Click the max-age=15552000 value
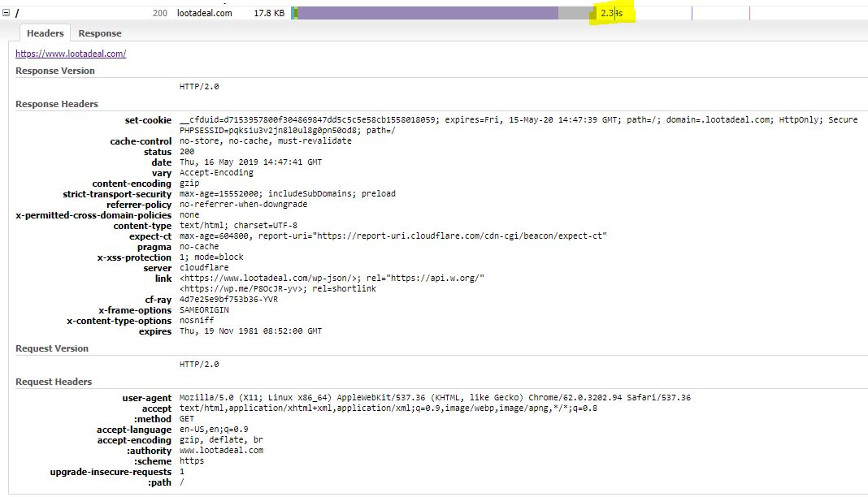This screenshot has width=868, height=497. point(288,193)
